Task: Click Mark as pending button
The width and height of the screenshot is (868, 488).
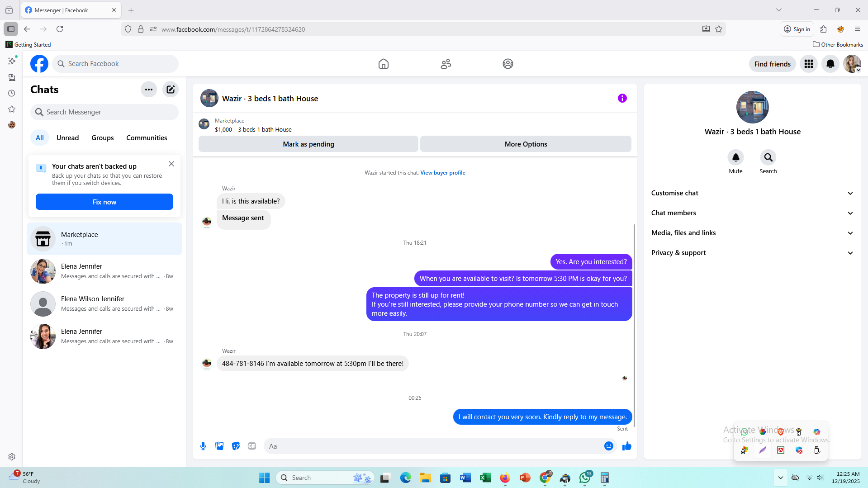Action: point(308,144)
